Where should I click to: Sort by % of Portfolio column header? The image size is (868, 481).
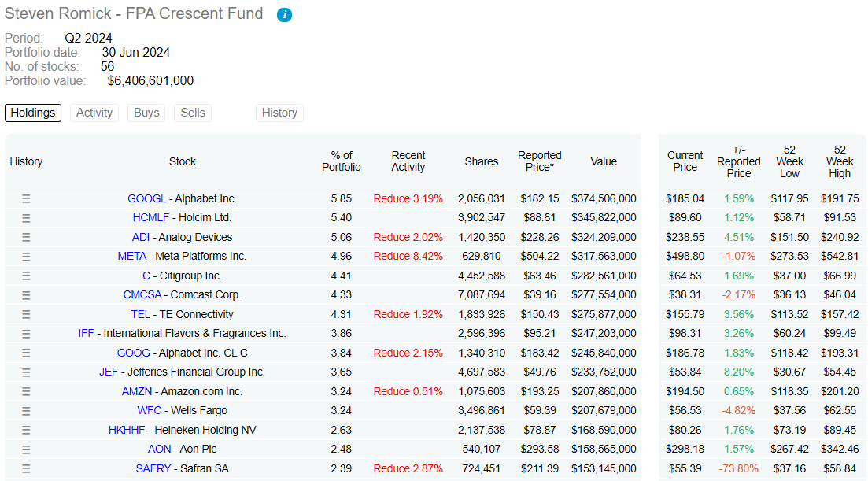(342, 161)
